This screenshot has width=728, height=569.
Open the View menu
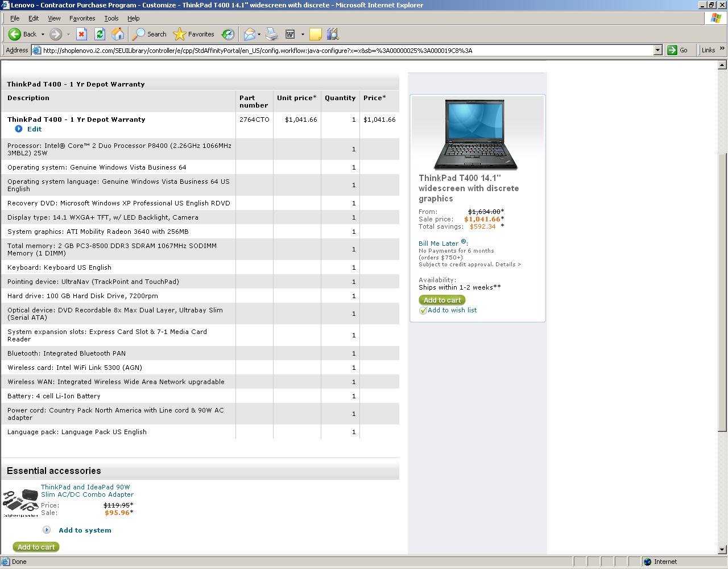click(x=54, y=18)
